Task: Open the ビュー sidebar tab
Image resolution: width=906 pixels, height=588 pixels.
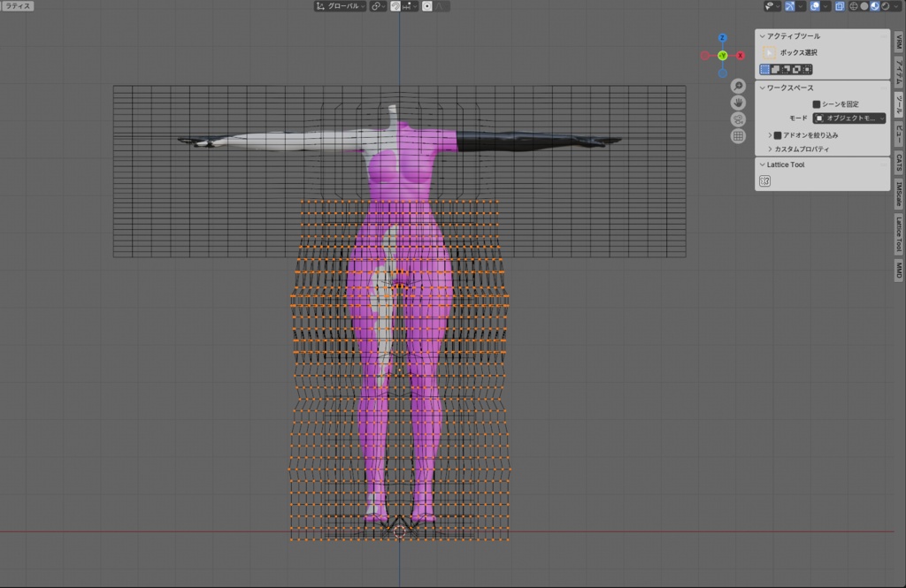Action: (899, 133)
